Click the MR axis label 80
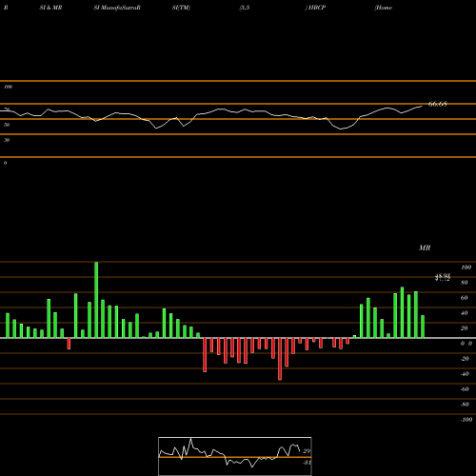Viewport: 476px width, 476px height. pyautogui.click(x=465, y=283)
